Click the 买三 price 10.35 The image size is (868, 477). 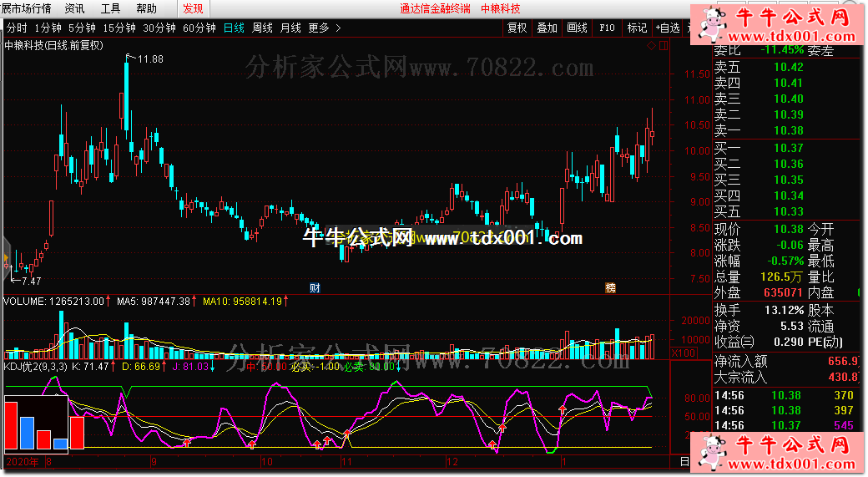(788, 180)
